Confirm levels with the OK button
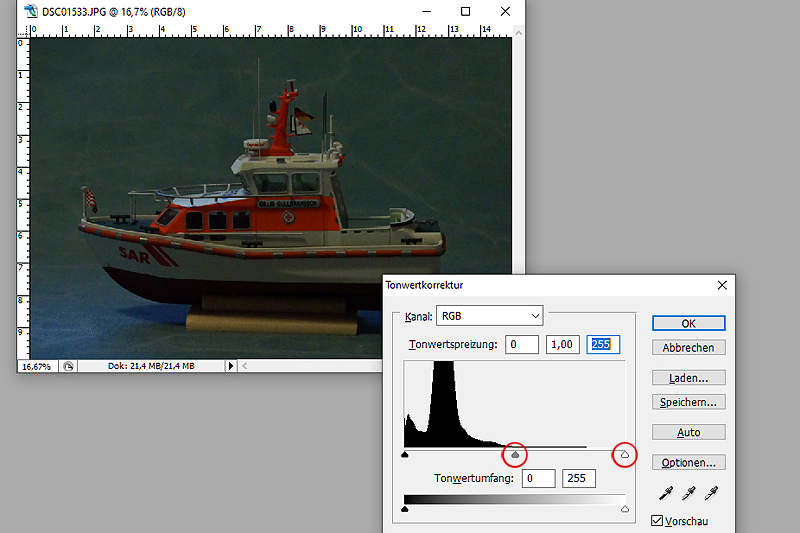This screenshot has height=533, width=800. coord(688,323)
